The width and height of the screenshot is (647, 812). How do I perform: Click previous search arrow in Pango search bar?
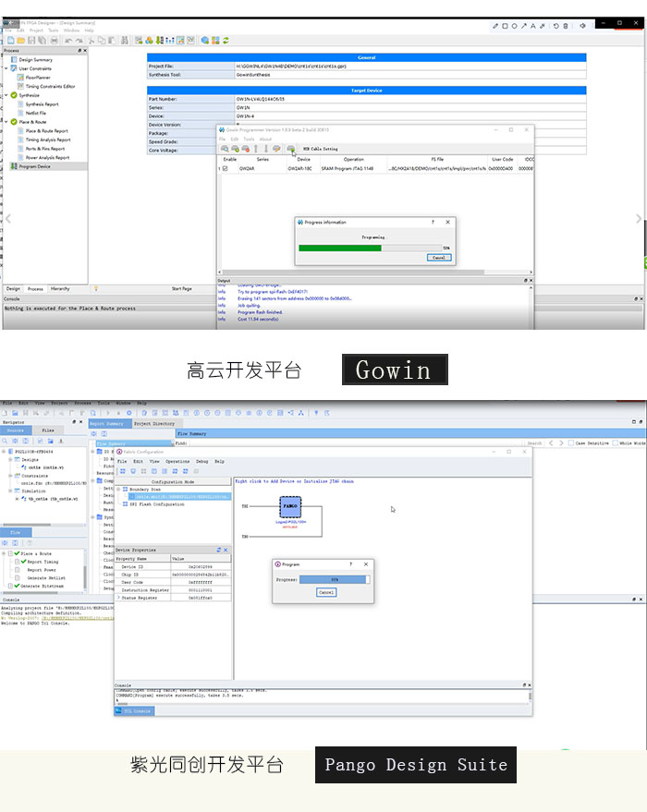point(551,443)
